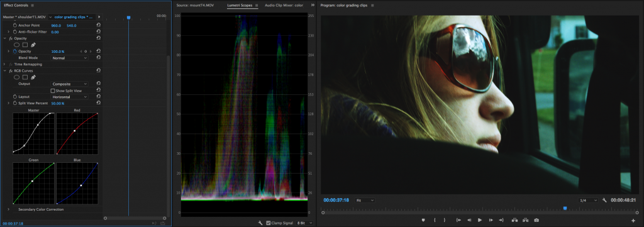This screenshot has width=644, height=227.
Task: Select the Lumetri Scopes tab
Action: click(240, 5)
